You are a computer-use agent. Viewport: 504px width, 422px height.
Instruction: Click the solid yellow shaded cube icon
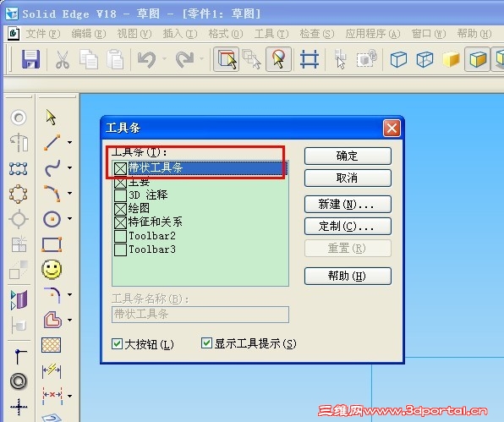click(451, 59)
